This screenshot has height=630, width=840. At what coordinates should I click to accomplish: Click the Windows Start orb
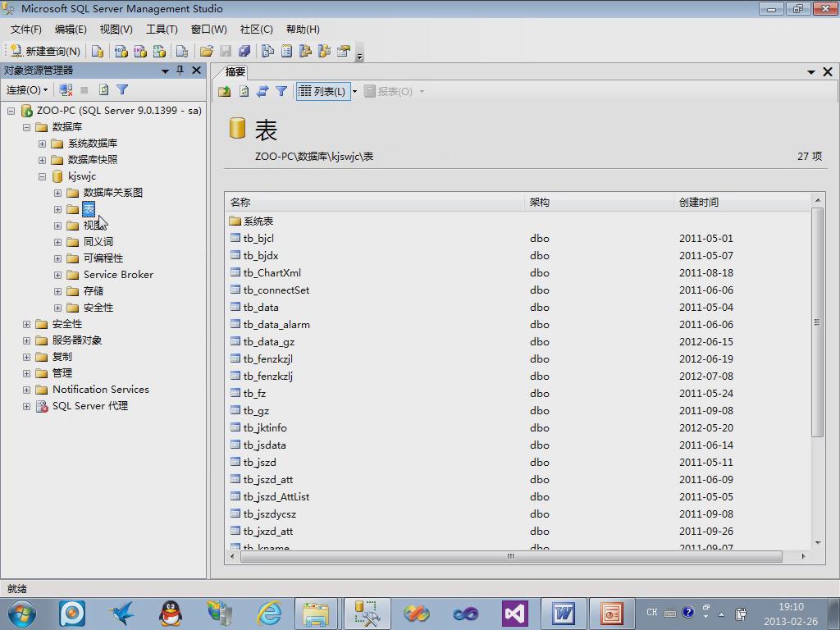coord(22,614)
